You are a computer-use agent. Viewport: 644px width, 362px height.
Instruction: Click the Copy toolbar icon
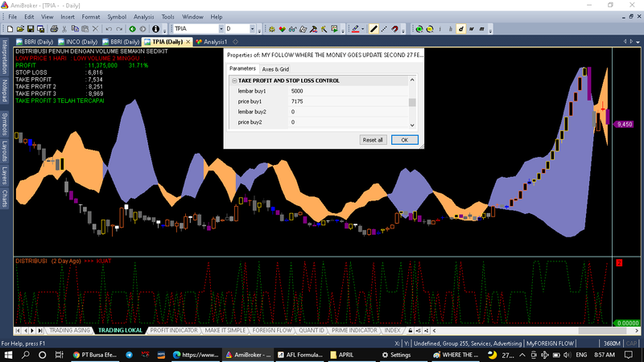pos(75,29)
